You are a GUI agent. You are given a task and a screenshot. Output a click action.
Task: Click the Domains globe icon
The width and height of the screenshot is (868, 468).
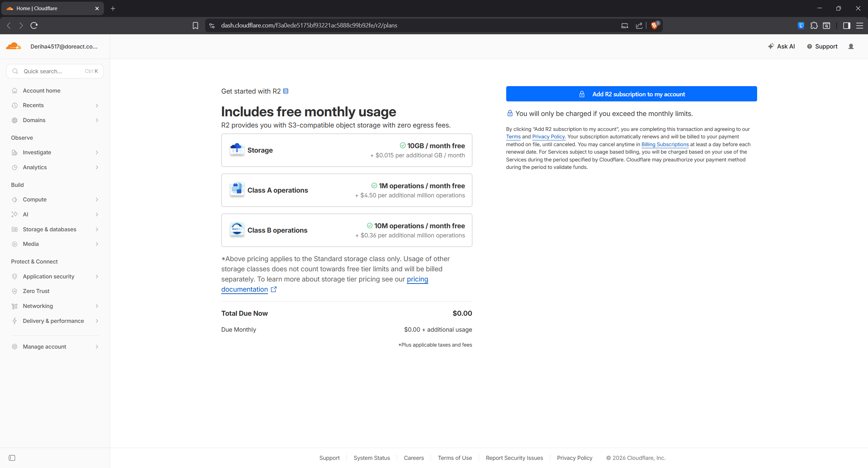point(15,120)
